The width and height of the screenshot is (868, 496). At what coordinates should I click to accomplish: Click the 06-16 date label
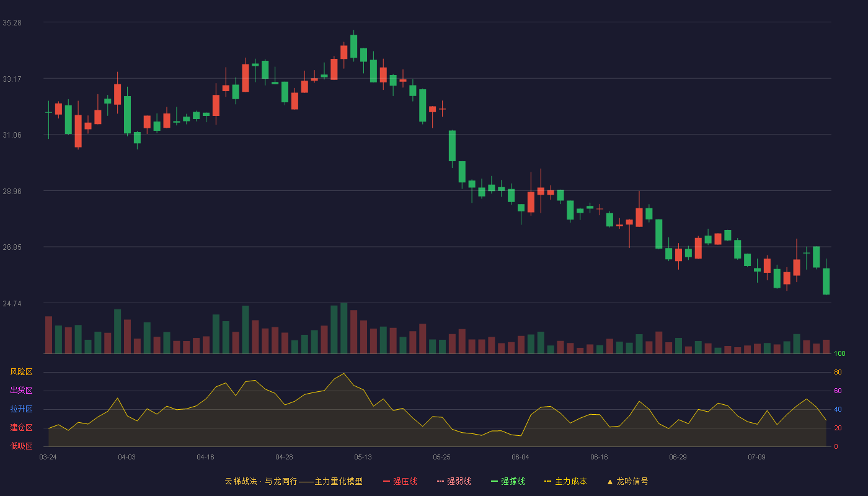coord(599,457)
